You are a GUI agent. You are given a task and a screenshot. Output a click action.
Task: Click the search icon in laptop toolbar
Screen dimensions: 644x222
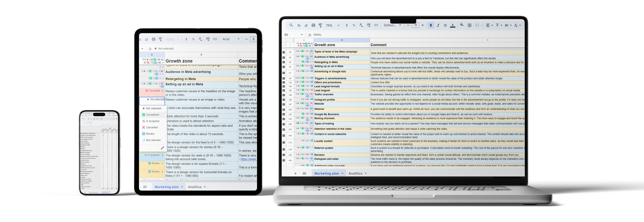[x=291, y=25]
